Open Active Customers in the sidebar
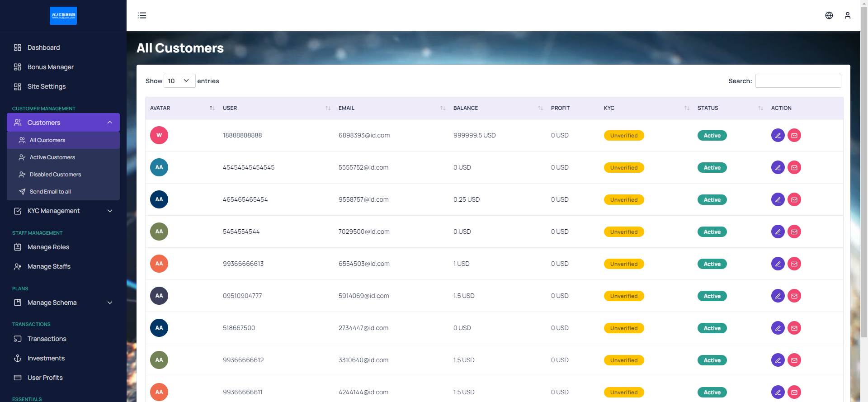The width and height of the screenshot is (868, 402). pos(52,157)
